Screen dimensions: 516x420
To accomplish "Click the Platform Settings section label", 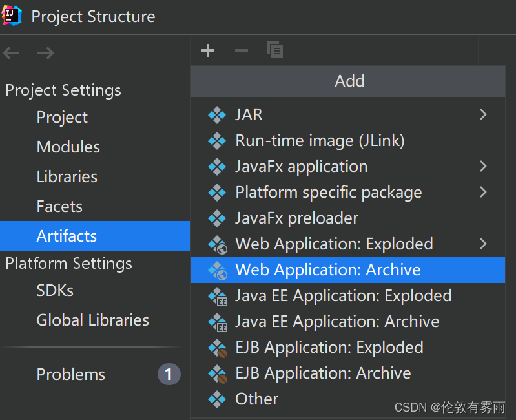I will [68, 264].
